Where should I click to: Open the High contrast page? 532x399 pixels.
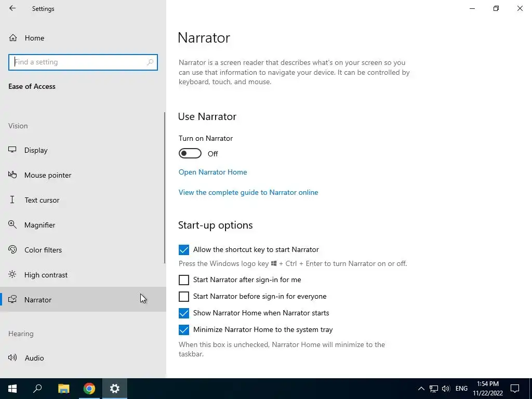pos(83,274)
